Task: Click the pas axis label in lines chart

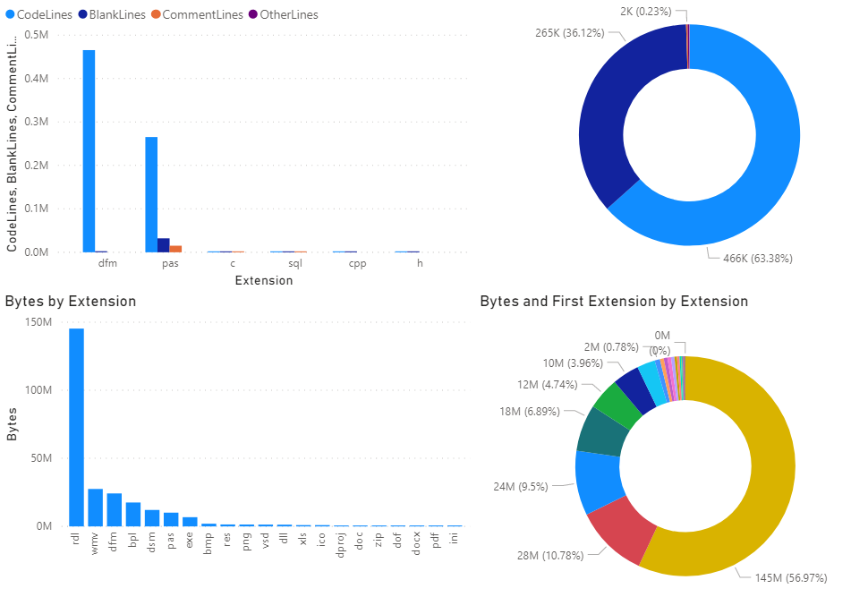Action: (170, 264)
